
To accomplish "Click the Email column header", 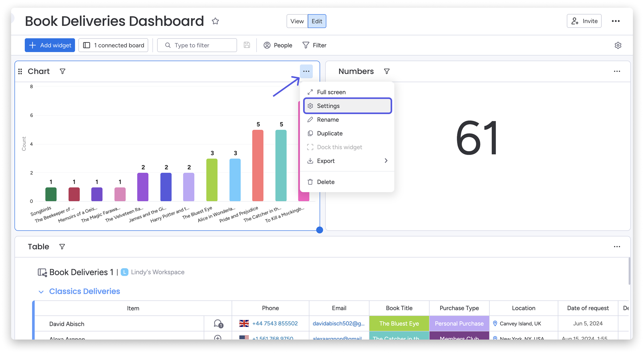I will pyautogui.click(x=339, y=308).
